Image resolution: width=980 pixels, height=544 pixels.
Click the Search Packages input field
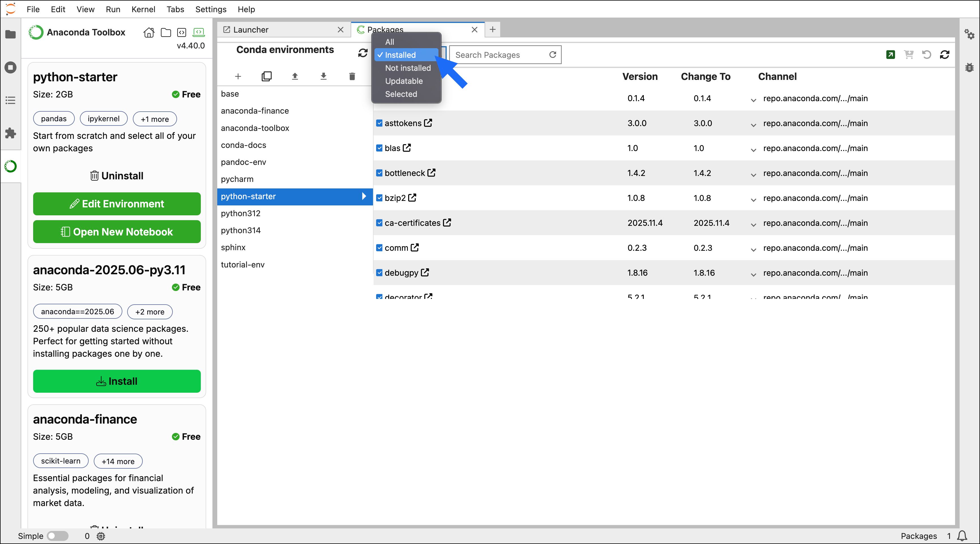498,55
